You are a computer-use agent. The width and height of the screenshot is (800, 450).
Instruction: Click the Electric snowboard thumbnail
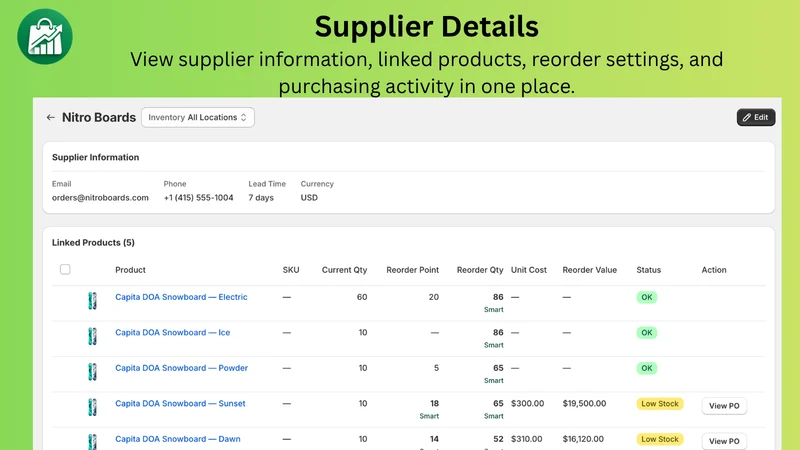click(x=92, y=301)
